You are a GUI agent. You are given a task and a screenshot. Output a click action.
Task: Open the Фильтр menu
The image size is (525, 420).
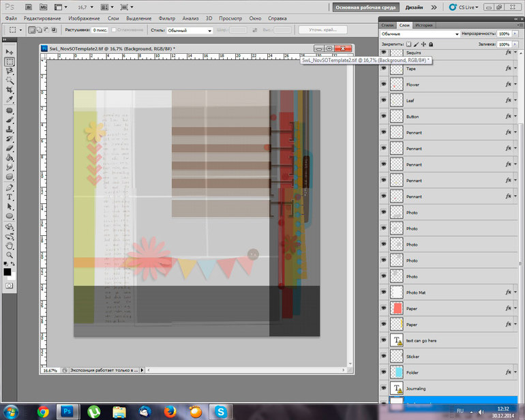coord(167,18)
